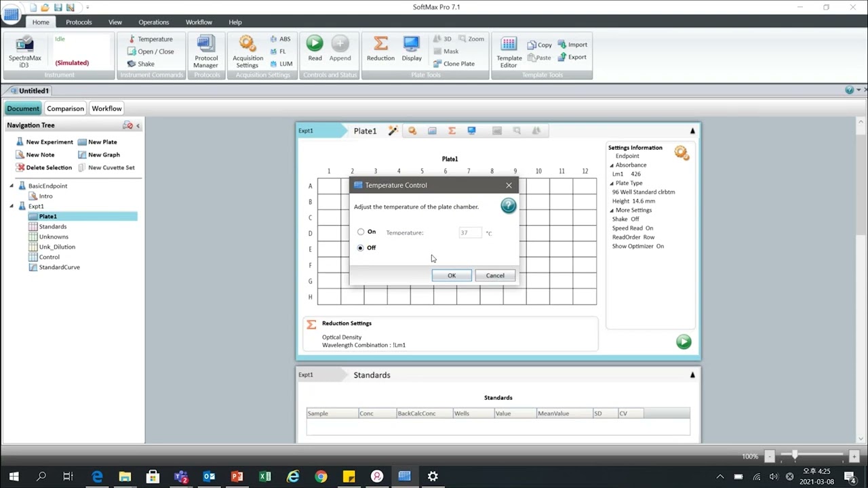The width and height of the screenshot is (868, 488).
Task: Collapse the Plate Type settings group
Action: coord(612,184)
